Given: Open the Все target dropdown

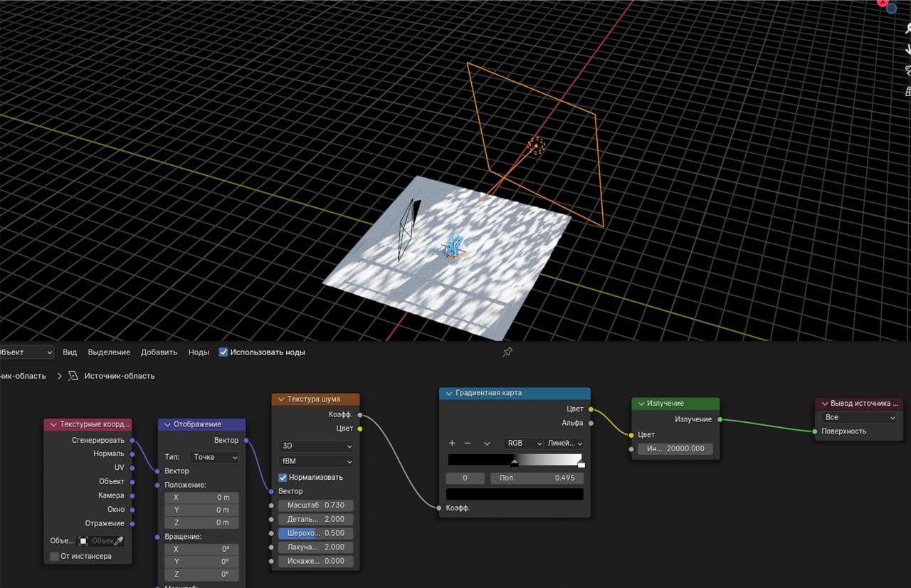Looking at the screenshot, I should point(859,418).
